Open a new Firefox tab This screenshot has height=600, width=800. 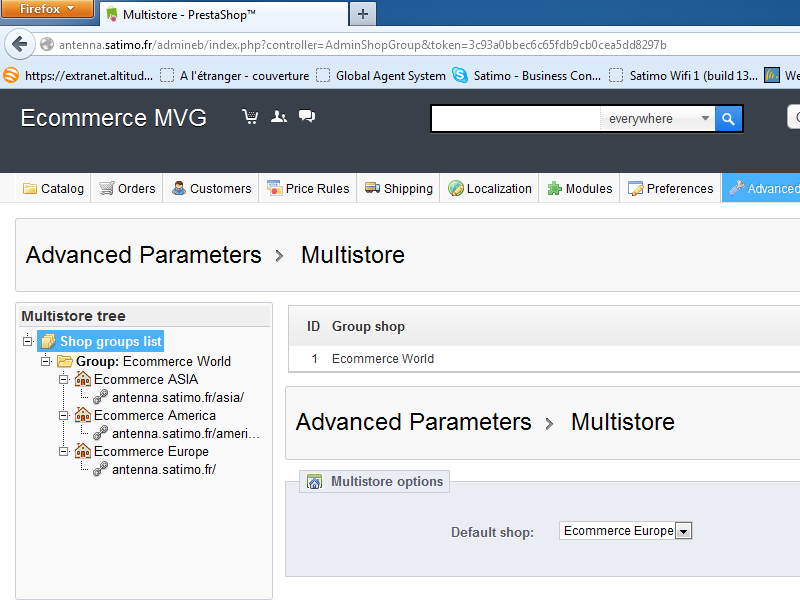coord(362,14)
